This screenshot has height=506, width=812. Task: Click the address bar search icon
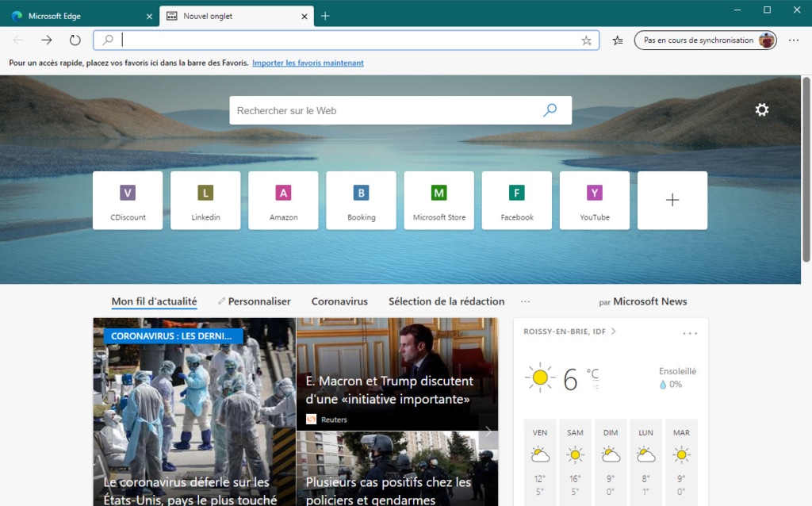(x=108, y=40)
